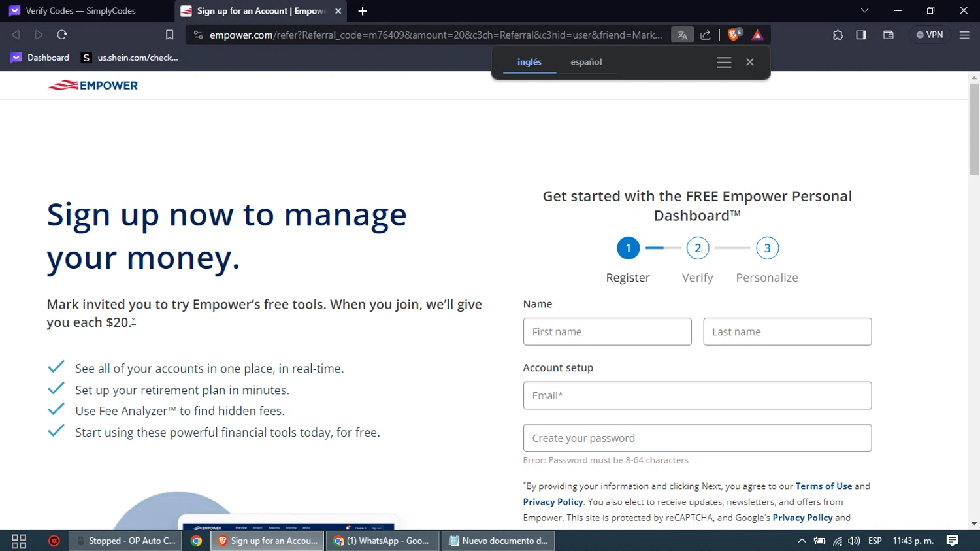The image size is (980, 551).
Task: Open the Chrome icon in taskbar
Action: click(196, 541)
